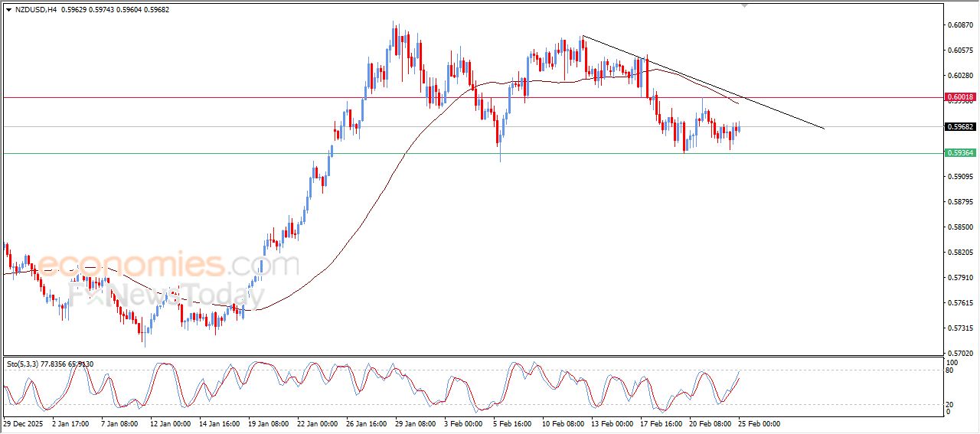Click the 0.57315 price axis label
This screenshot has width=980, height=434.
coord(959,328)
